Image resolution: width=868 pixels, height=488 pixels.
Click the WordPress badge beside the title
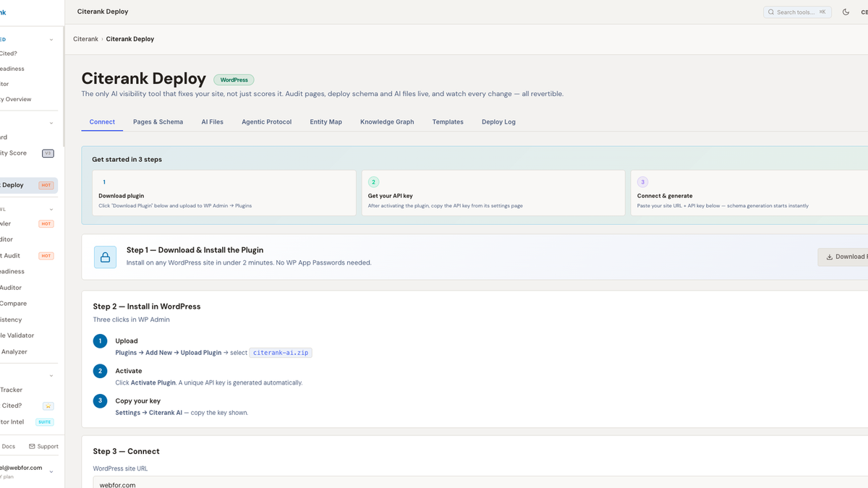[234, 80]
